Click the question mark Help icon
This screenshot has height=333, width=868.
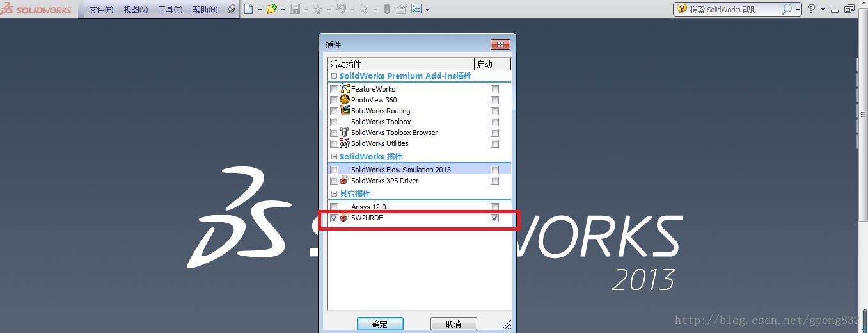click(812, 9)
